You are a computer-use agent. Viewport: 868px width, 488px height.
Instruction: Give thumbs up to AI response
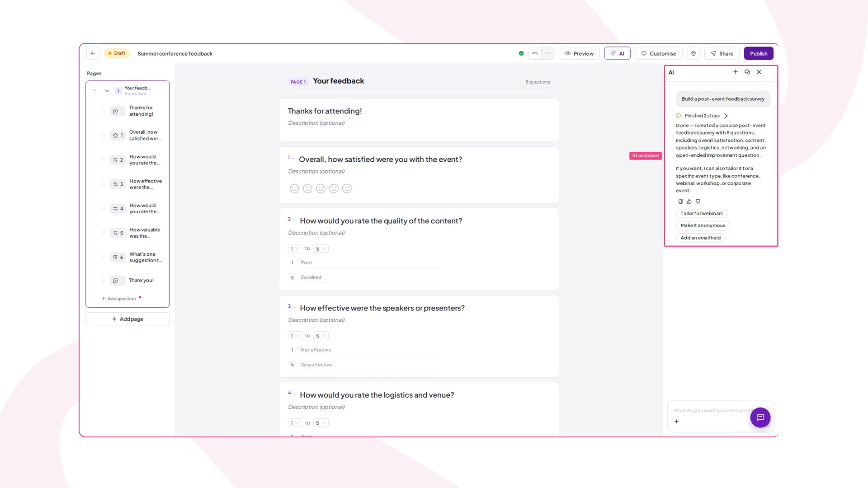689,202
